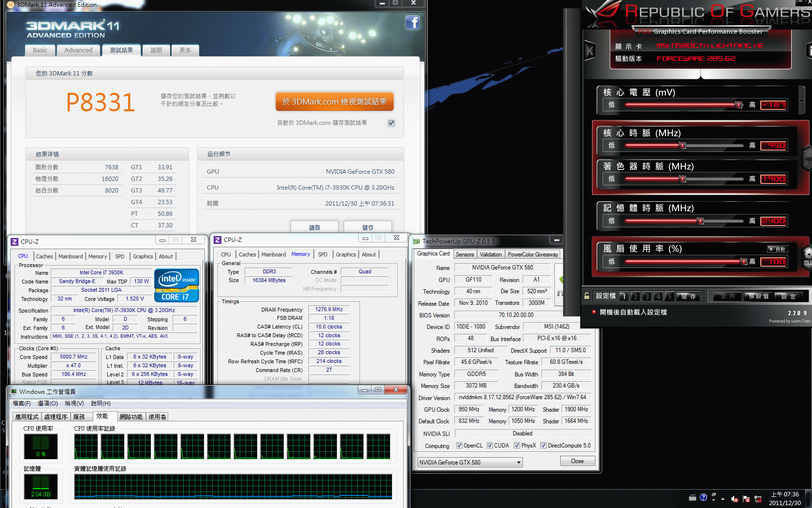812x508 pixels.
Task: Toggle the OpenCL checkbox in GPU-Z
Action: click(x=459, y=446)
